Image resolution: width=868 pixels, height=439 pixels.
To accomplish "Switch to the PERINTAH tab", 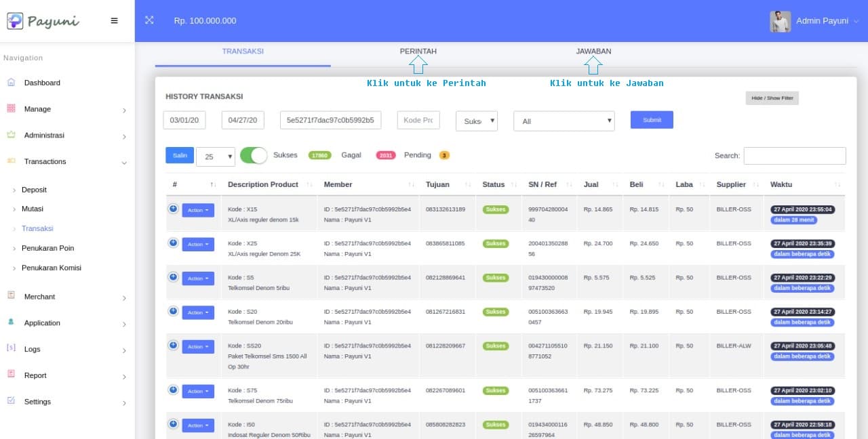I will click(418, 51).
